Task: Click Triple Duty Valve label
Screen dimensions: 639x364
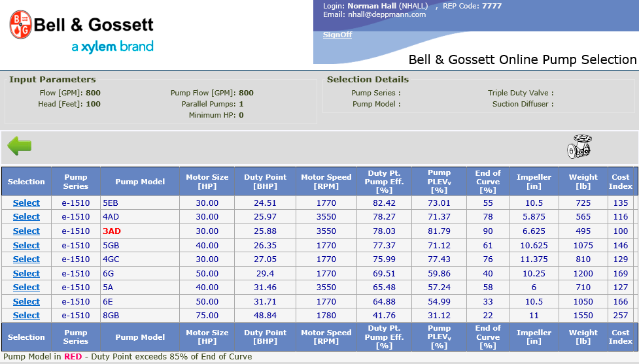Action: pyautogui.click(x=521, y=93)
